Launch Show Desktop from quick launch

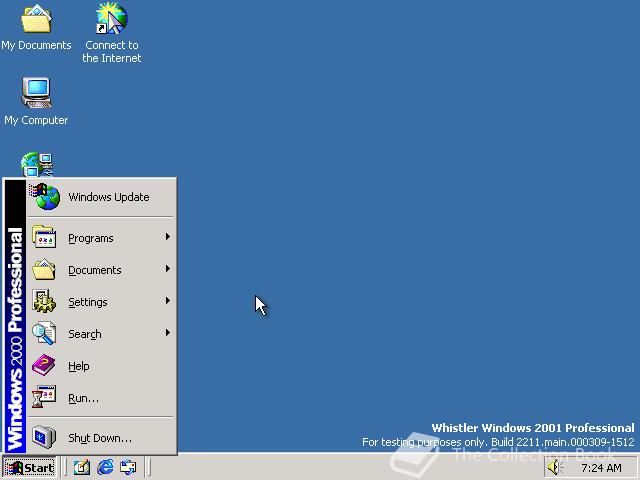[82, 467]
